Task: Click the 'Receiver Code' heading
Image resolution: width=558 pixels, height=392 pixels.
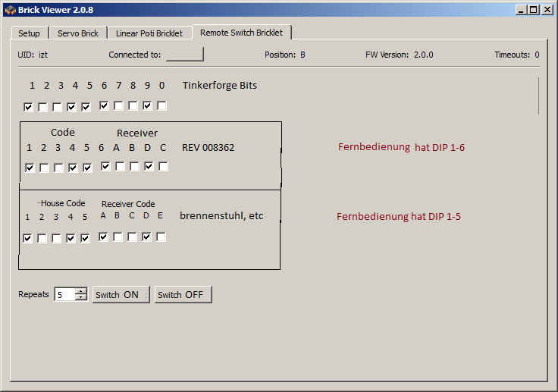Action: pyautogui.click(x=128, y=204)
